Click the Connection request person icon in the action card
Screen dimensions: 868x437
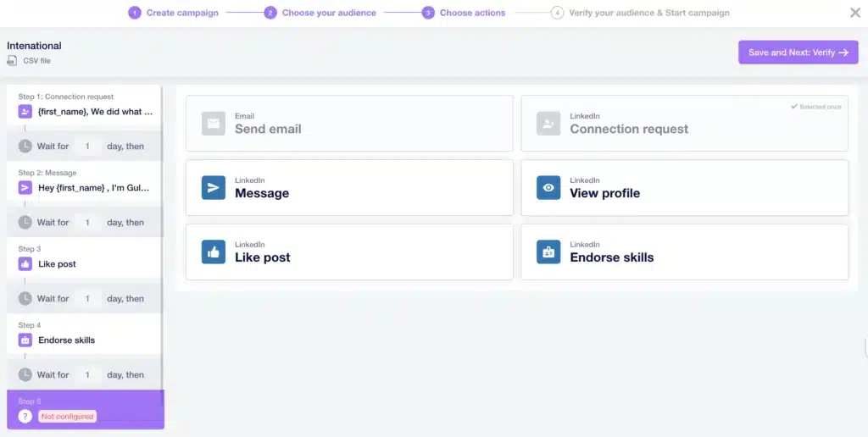pyautogui.click(x=548, y=124)
